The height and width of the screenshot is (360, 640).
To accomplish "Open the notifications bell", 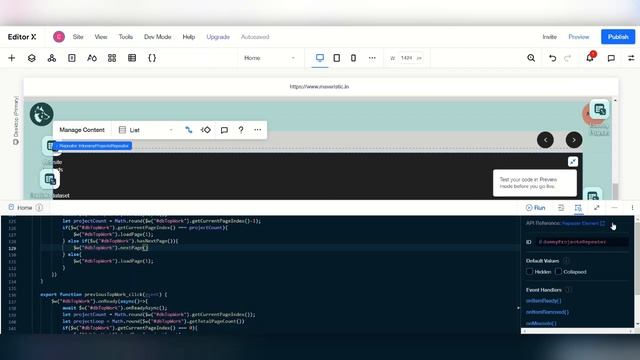I will pyautogui.click(x=590, y=58).
